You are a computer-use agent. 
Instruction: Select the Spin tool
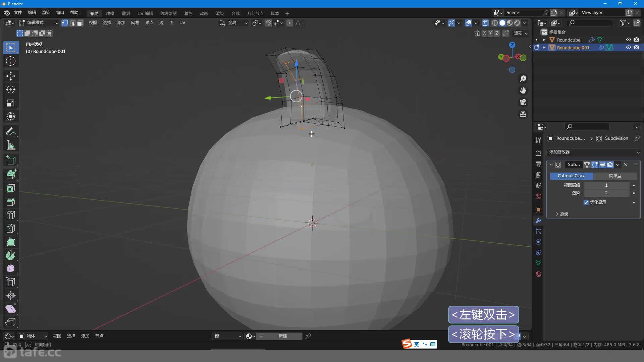point(11,255)
